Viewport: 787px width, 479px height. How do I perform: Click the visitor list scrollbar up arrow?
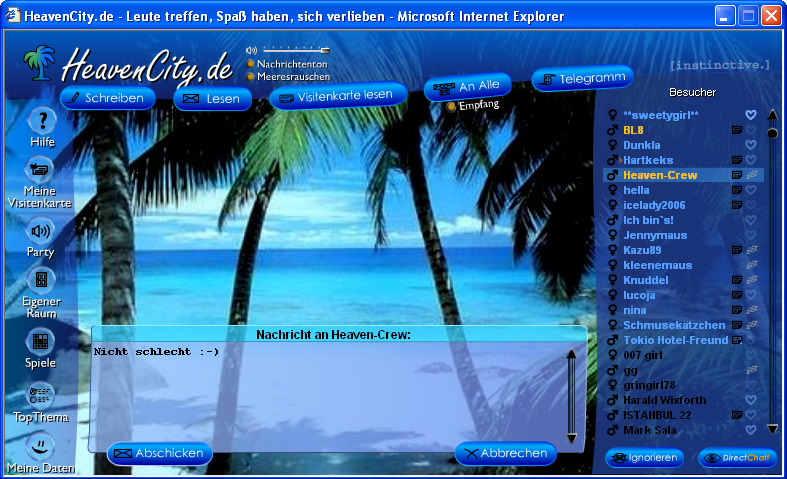point(772,115)
